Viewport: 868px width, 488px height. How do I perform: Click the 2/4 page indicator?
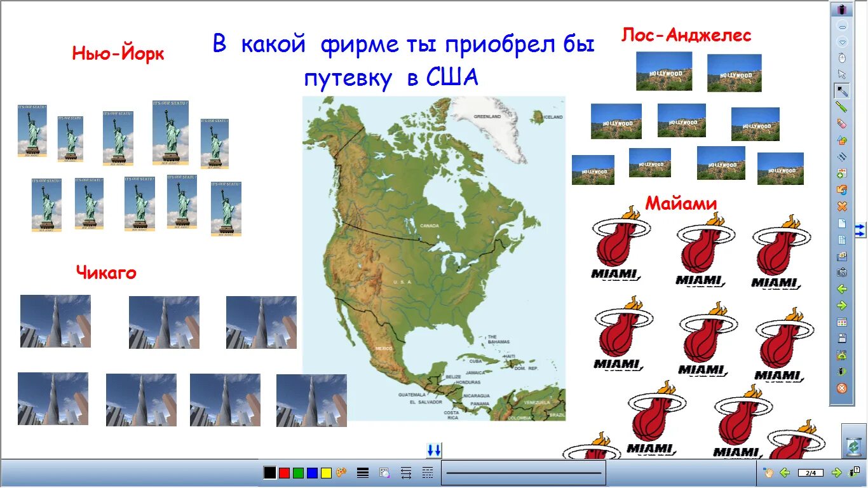click(810, 473)
